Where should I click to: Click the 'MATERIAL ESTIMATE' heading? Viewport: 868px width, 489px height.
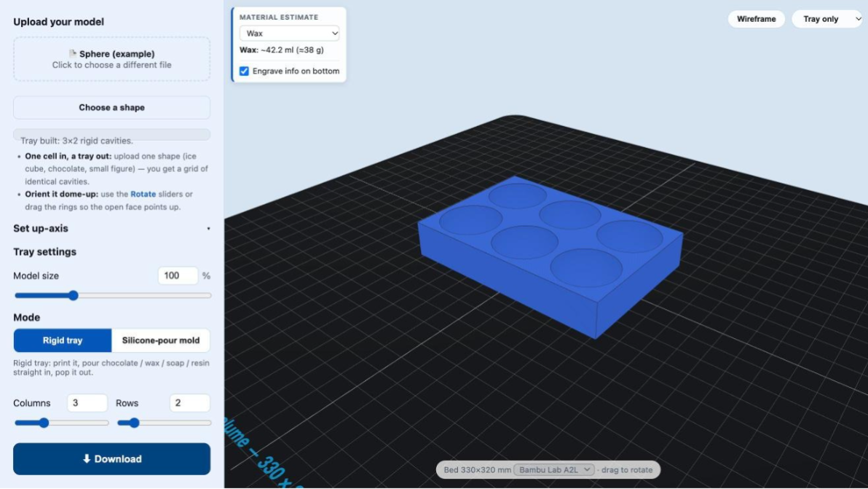[x=279, y=17]
